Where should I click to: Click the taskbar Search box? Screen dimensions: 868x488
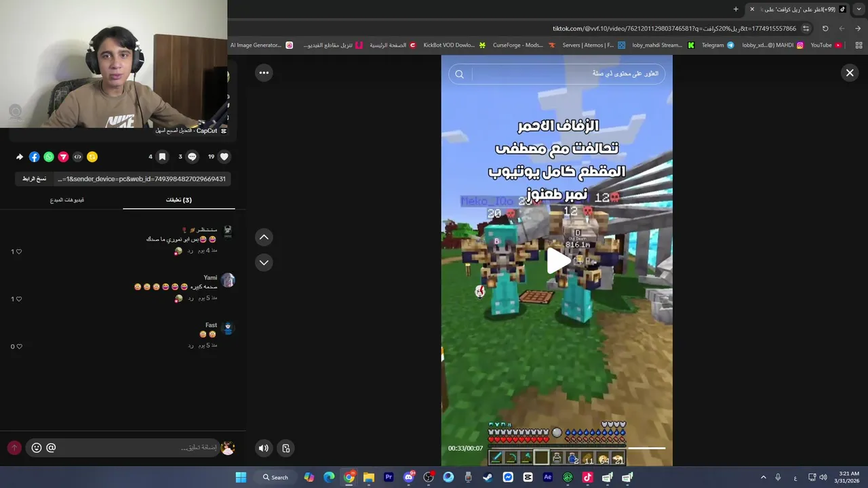(275, 477)
